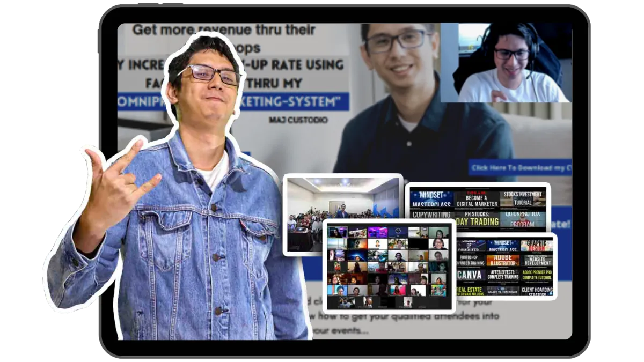This screenshot has width=644, height=362.
Task: Open the webcam video of man wearing headphones
Action: (506, 62)
